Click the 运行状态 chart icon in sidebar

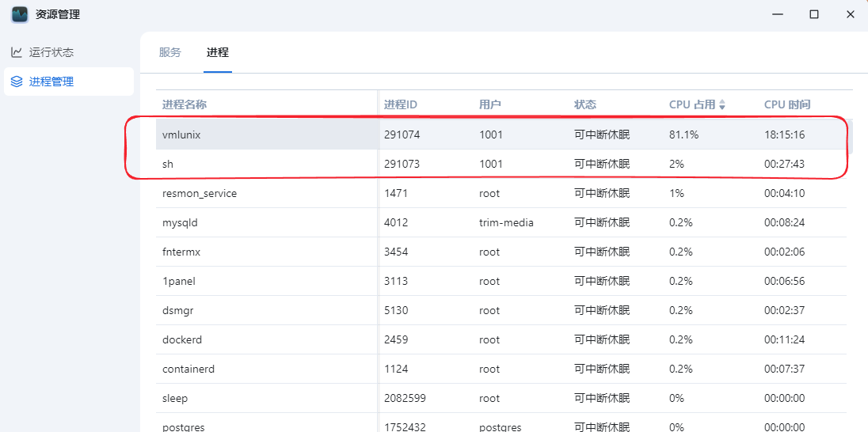click(17, 52)
